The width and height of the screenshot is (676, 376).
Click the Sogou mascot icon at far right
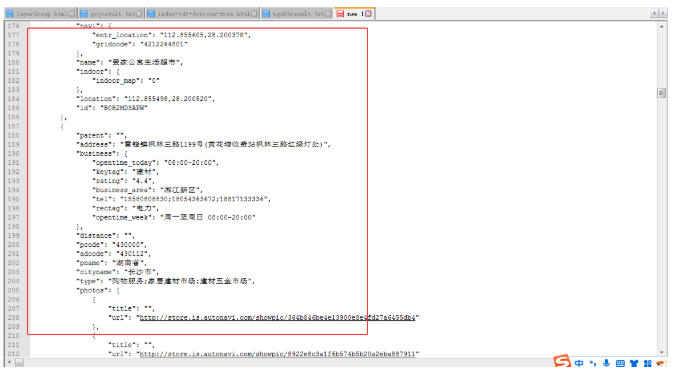pyautogui.click(x=661, y=363)
